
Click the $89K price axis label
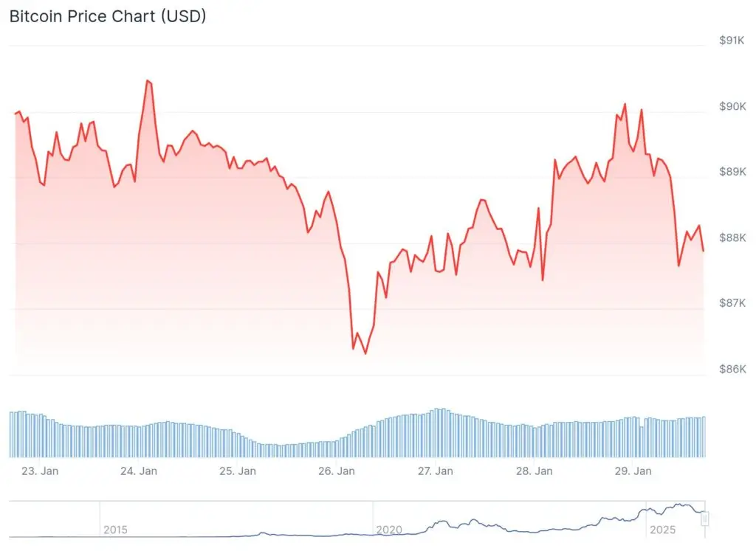[x=732, y=172]
